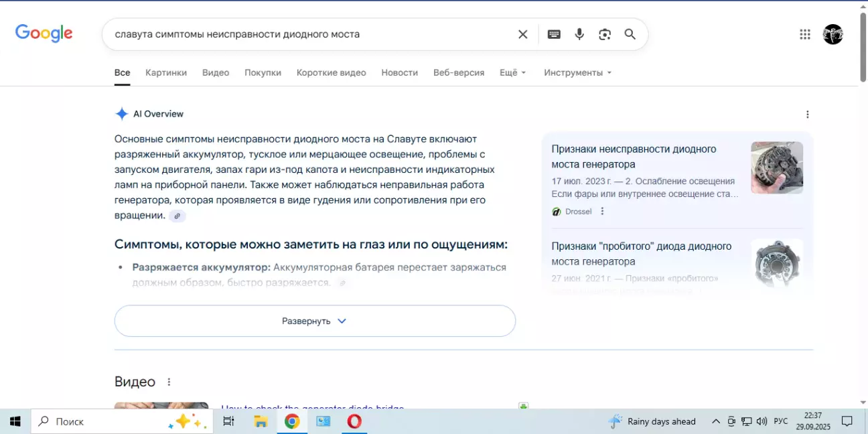Launch Opera browser from the taskbar
This screenshot has width=868, height=434.
coord(354,421)
